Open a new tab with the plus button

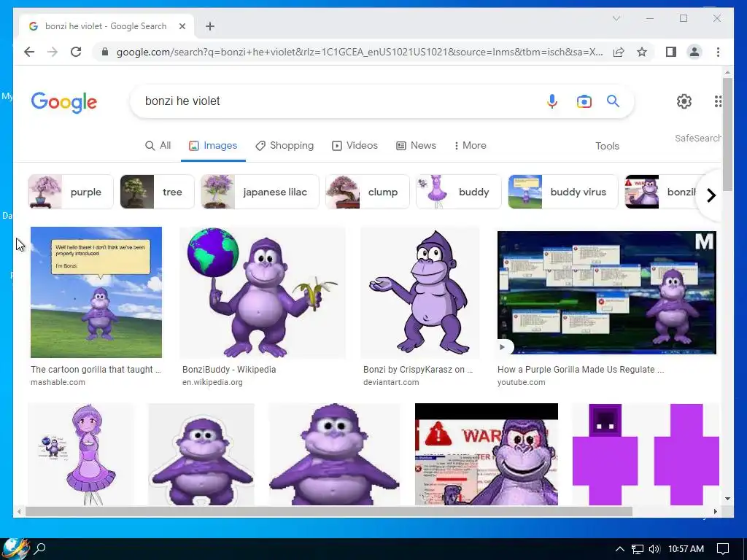pos(210,26)
